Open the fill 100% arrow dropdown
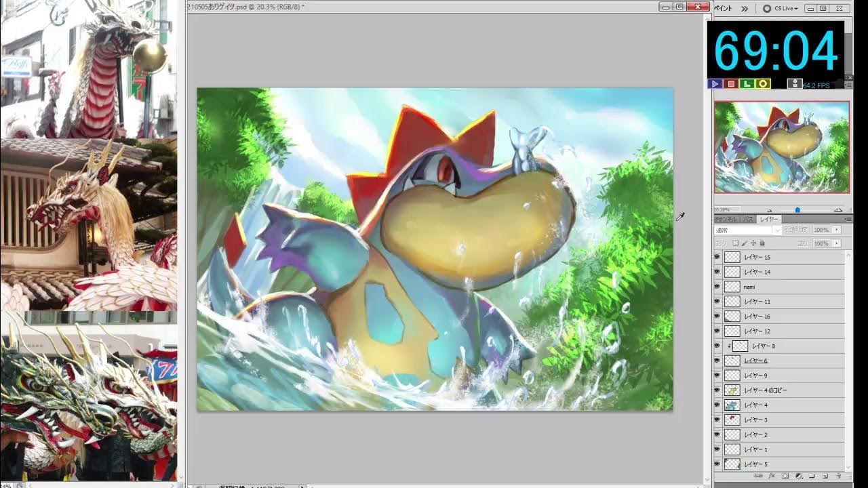 pyautogui.click(x=837, y=243)
